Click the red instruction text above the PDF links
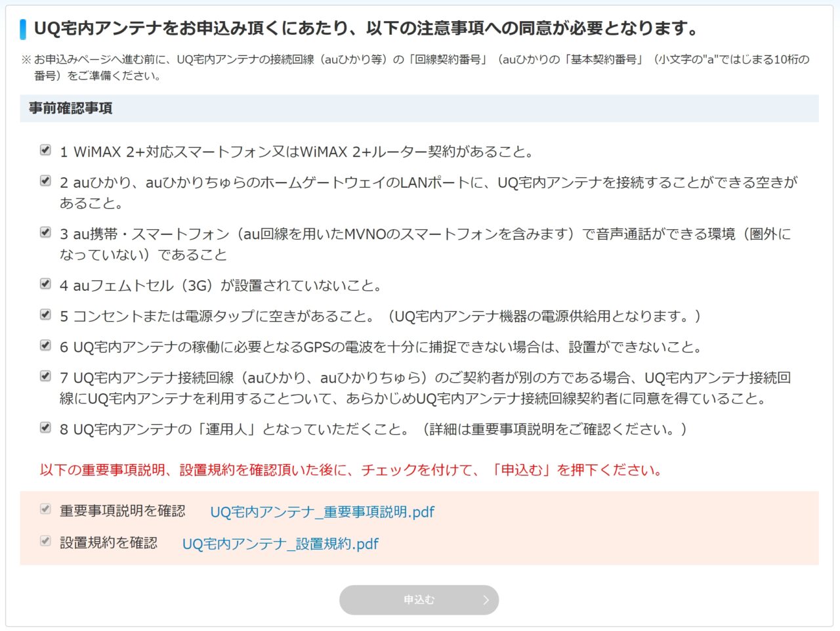The height and width of the screenshot is (631, 840). (x=351, y=470)
